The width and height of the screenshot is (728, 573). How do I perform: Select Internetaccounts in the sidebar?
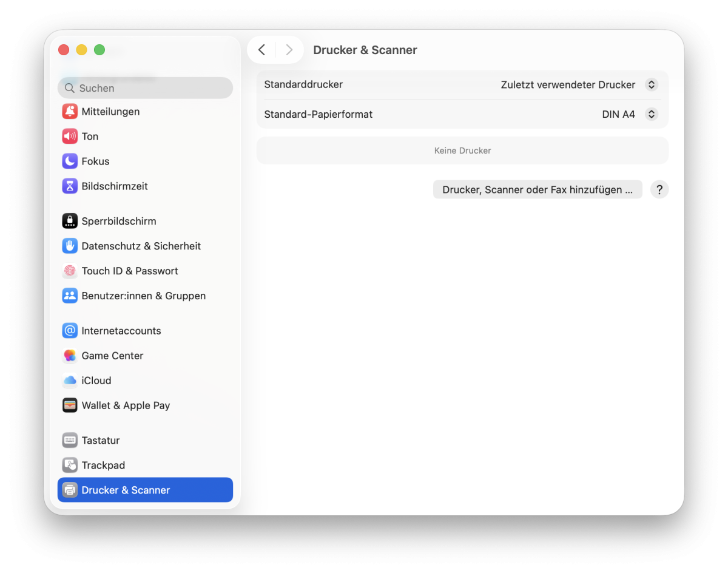pyautogui.click(x=121, y=331)
